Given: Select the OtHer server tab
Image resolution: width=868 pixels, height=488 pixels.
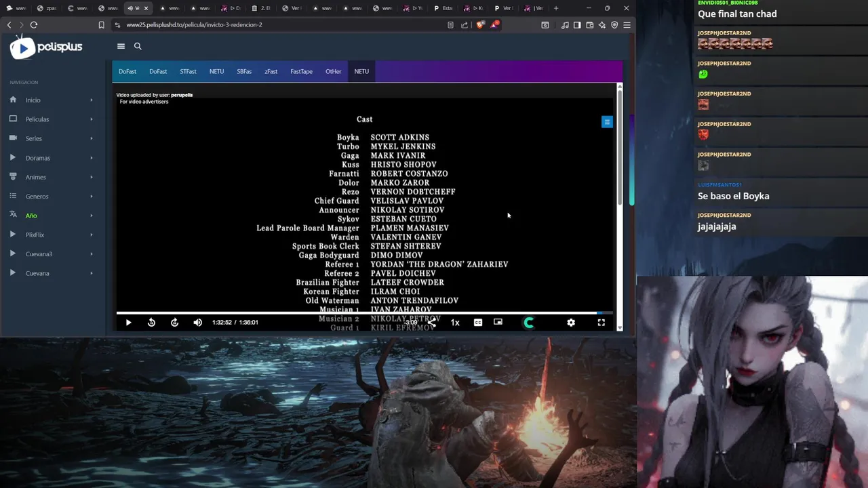Looking at the screenshot, I should (333, 71).
